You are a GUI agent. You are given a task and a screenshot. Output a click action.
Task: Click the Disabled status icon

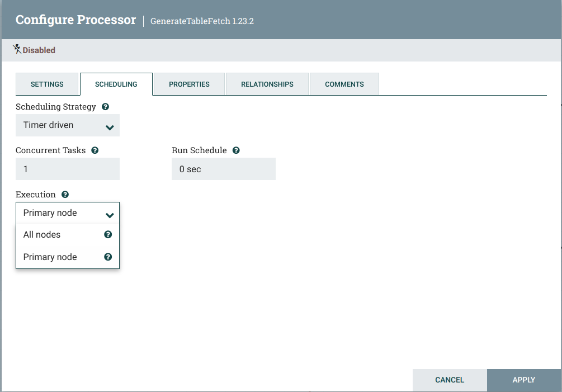tap(17, 49)
